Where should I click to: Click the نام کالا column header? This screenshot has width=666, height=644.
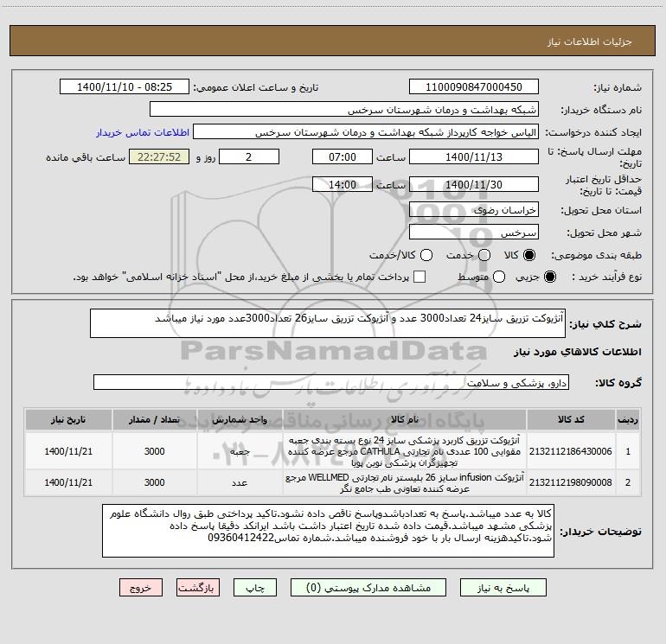[x=405, y=419]
